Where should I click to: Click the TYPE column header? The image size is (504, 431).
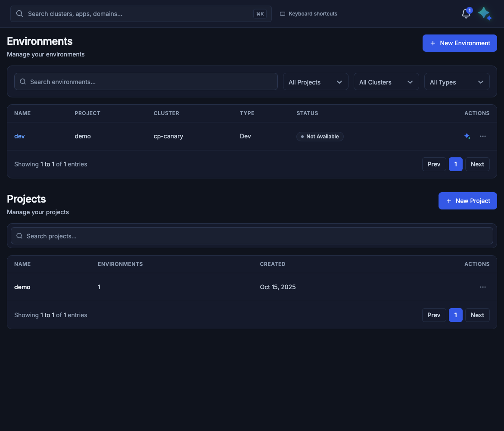point(247,113)
